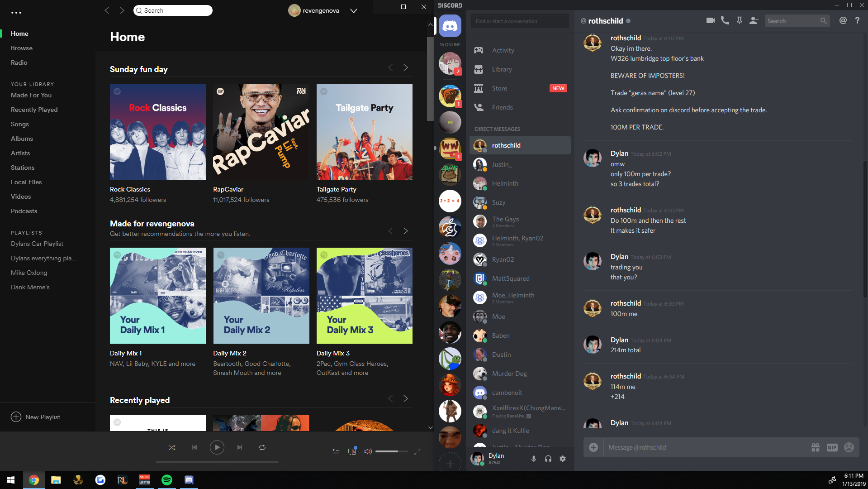Mute Spotify volume speaker icon

(368, 451)
